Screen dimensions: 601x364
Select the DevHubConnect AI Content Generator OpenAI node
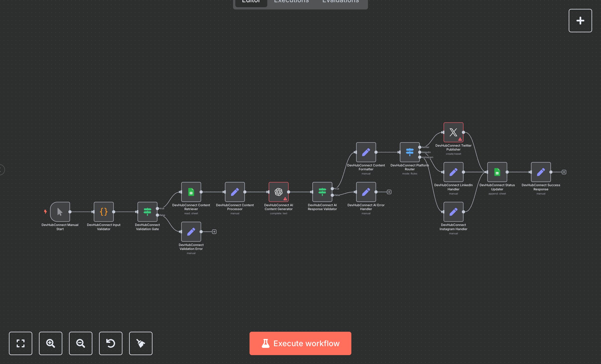point(279,192)
